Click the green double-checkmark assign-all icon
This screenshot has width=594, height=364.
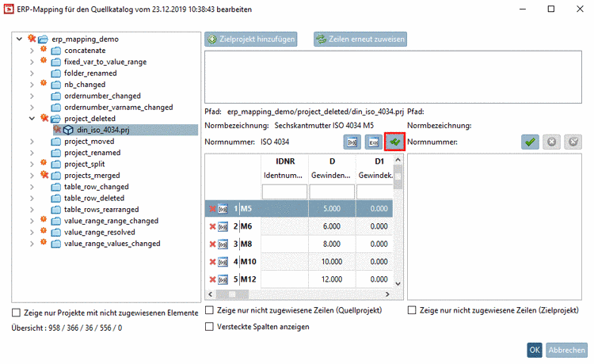(x=394, y=142)
